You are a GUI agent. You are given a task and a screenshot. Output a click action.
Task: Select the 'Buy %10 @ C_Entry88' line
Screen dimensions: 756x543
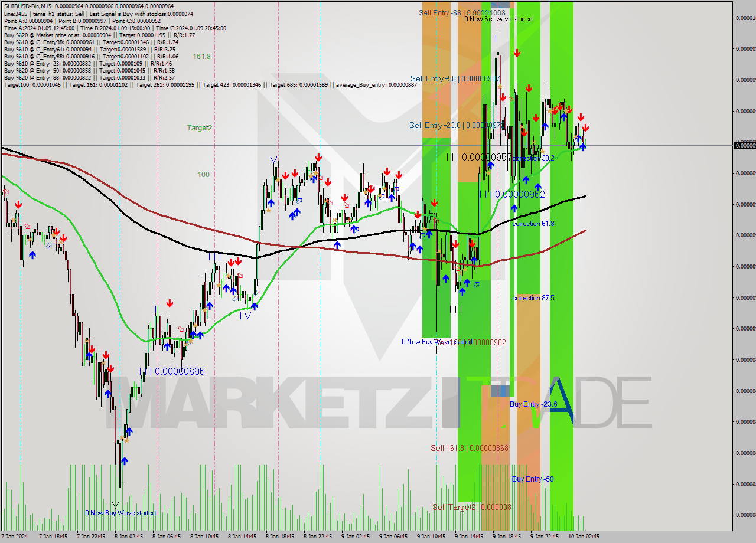coord(91,56)
